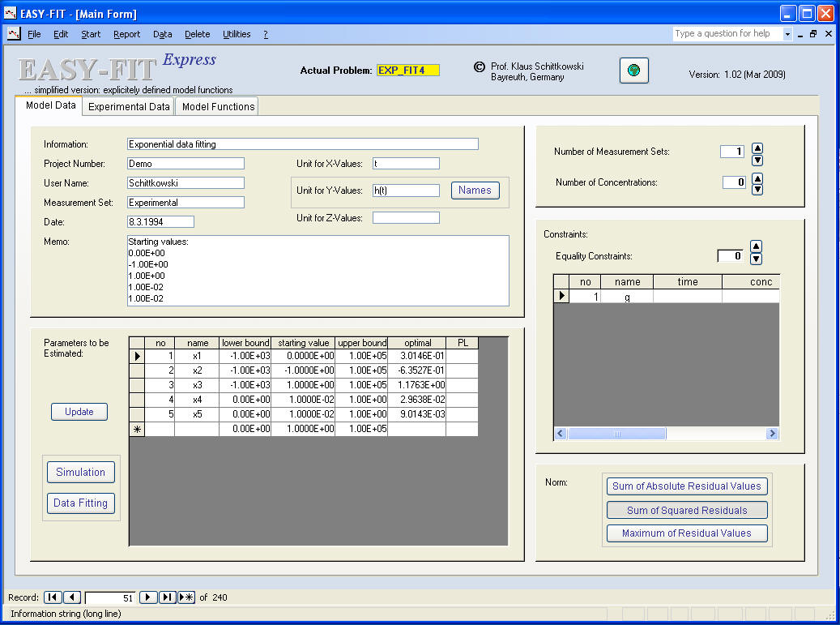Jump to the last record
The image size is (840, 625).
[167, 597]
